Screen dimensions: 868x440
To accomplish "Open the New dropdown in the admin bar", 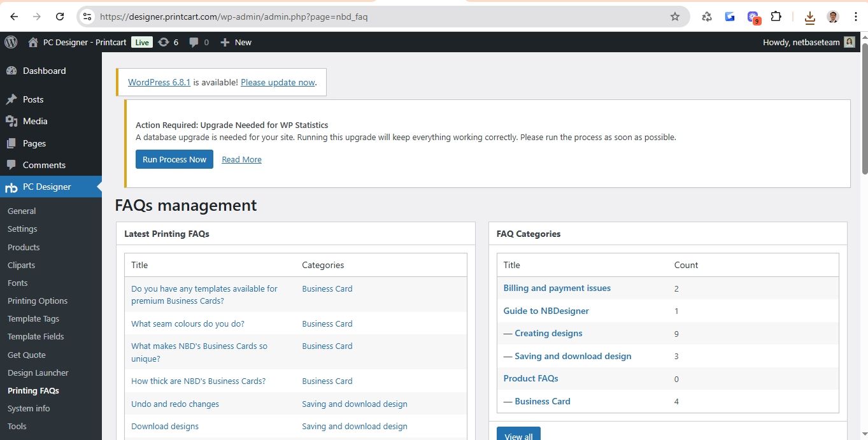I will [235, 42].
